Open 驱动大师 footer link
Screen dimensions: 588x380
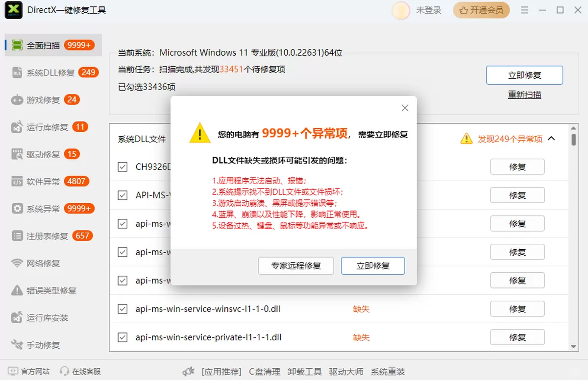tap(346, 372)
